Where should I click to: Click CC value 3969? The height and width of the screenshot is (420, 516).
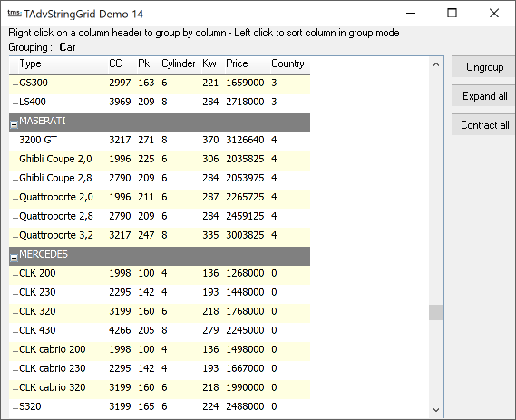tap(120, 102)
